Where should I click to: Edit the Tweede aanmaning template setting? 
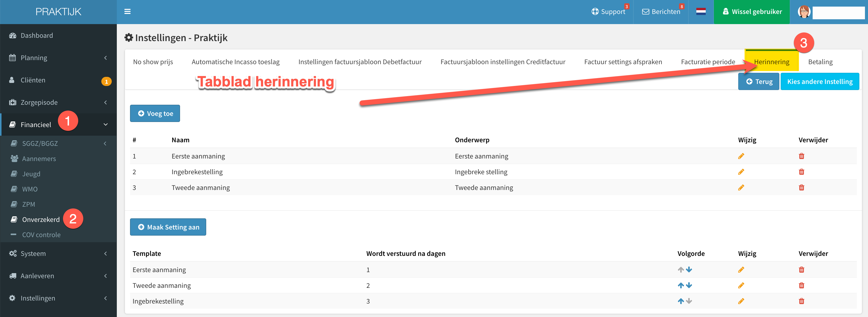[x=741, y=285]
